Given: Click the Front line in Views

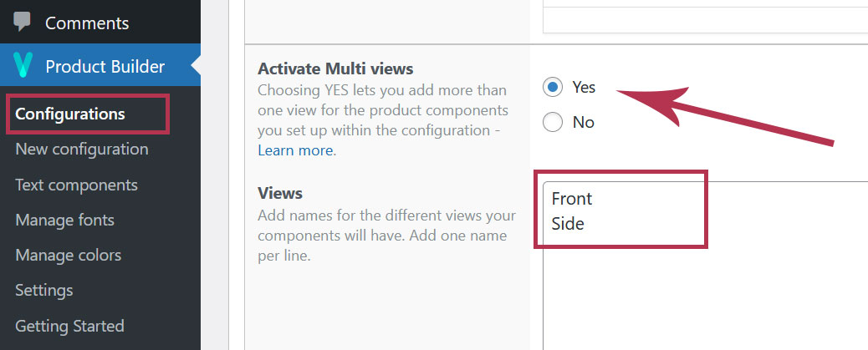Looking at the screenshot, I should click(572, 199).
